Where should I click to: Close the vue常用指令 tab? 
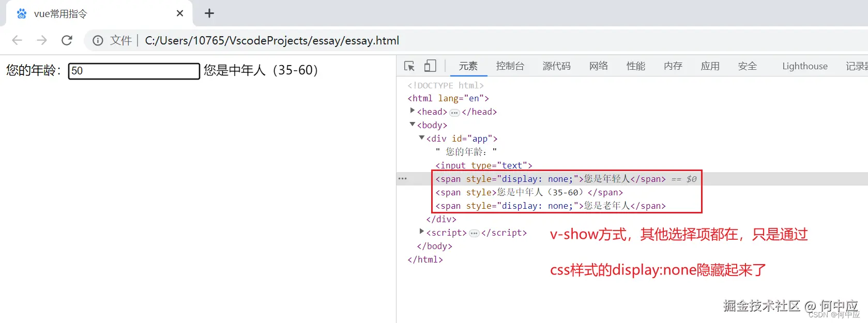coord(180,13)
